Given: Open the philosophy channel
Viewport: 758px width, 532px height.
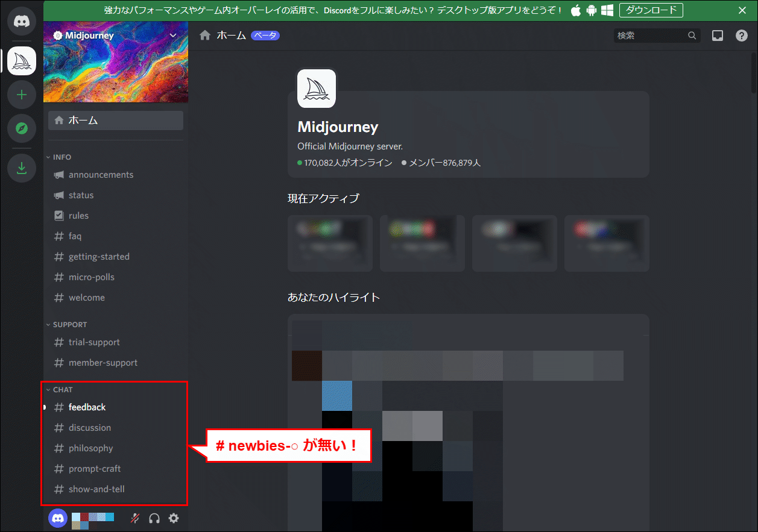Looking at the screenshot, I should coord(116,448).
